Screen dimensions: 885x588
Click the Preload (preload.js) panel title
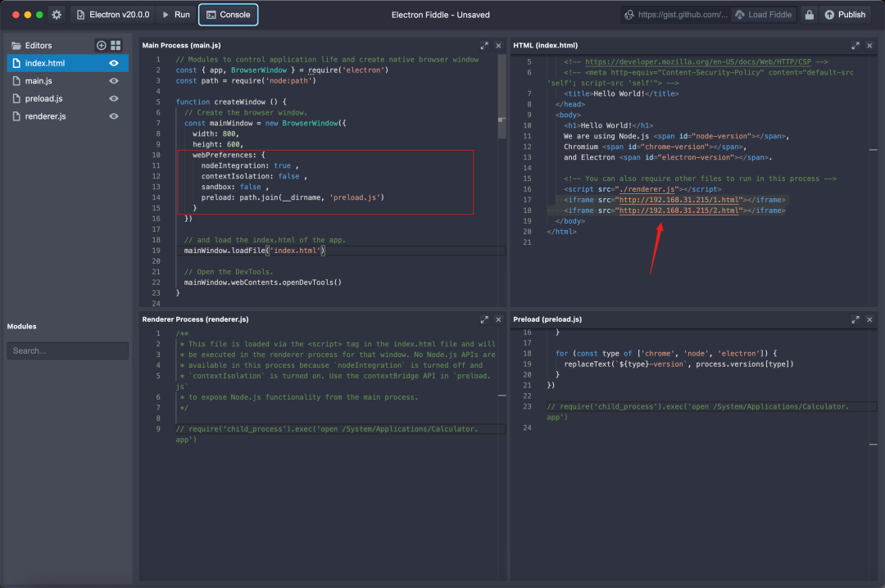[547, 319]
